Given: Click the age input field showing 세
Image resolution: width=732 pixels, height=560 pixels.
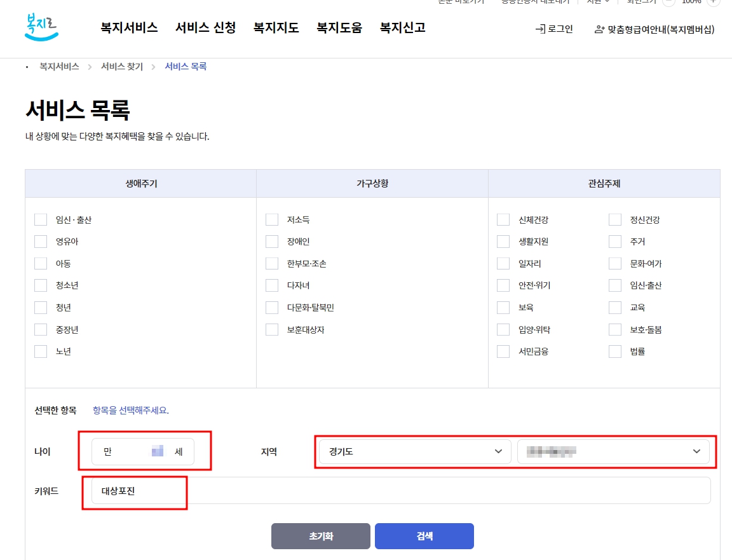Looking at the screenshot, I should coord(144,451).
